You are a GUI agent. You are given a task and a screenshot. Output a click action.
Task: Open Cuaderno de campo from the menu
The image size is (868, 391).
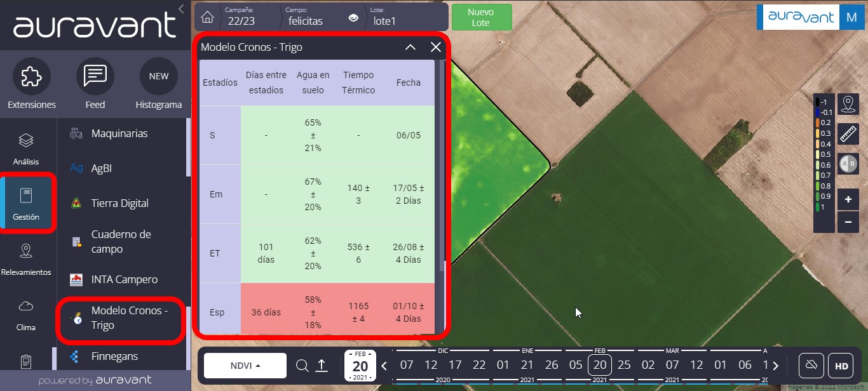121,241
